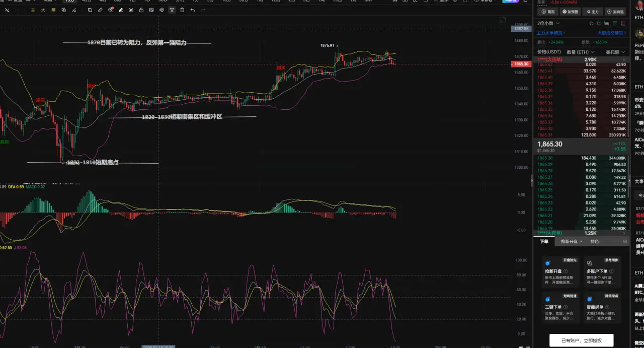Open order book settings circle icon
The height and width of the screenshot is (348, 644).
(x=592, y=23)
